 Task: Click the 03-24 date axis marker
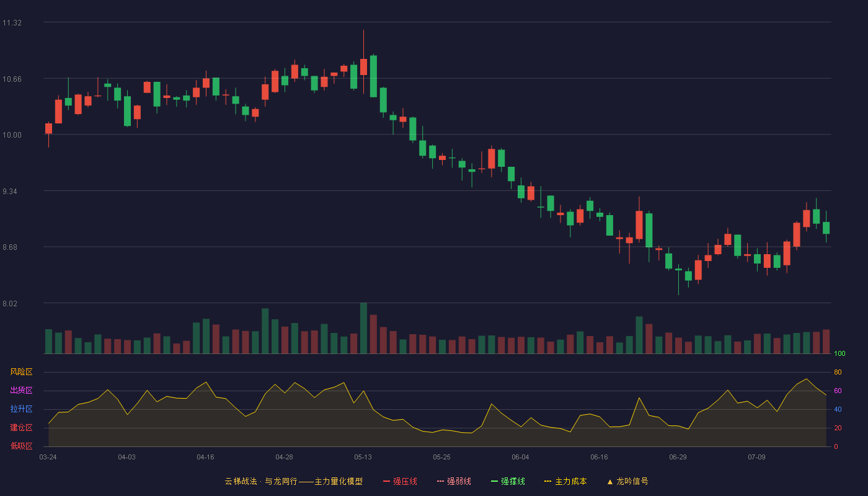click(48, 457)
